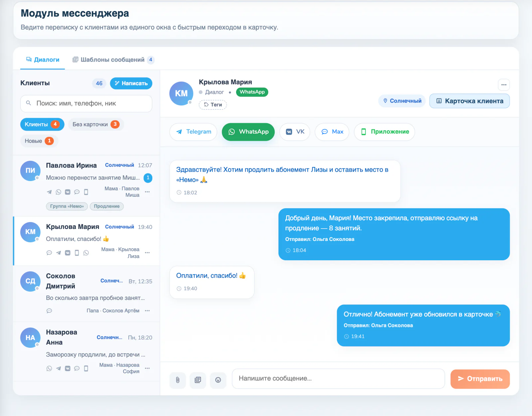Click the 46 clients count badge
532x416 pixels.
[x=99, y=83]
